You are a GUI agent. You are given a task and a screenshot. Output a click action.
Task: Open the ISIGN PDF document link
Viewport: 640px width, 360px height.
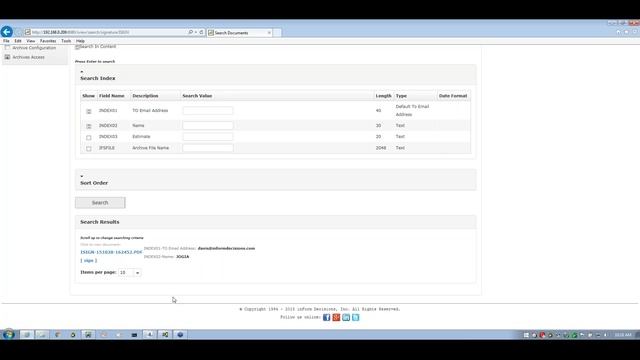click(111, 252)
